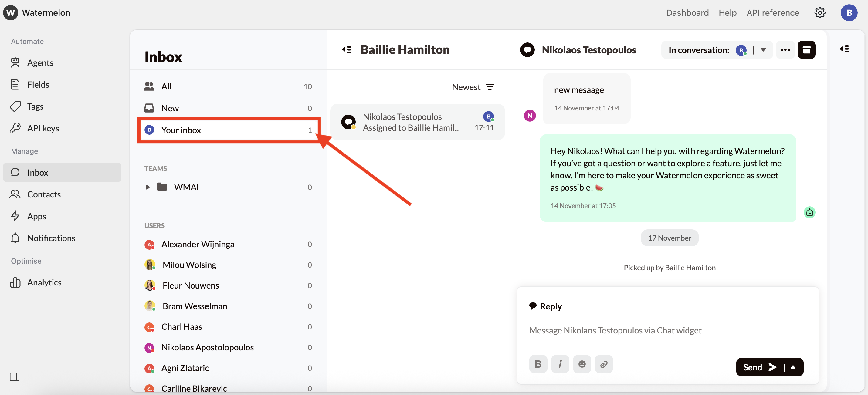Open Analytics in the sidebar

click(x=44, y=282)
